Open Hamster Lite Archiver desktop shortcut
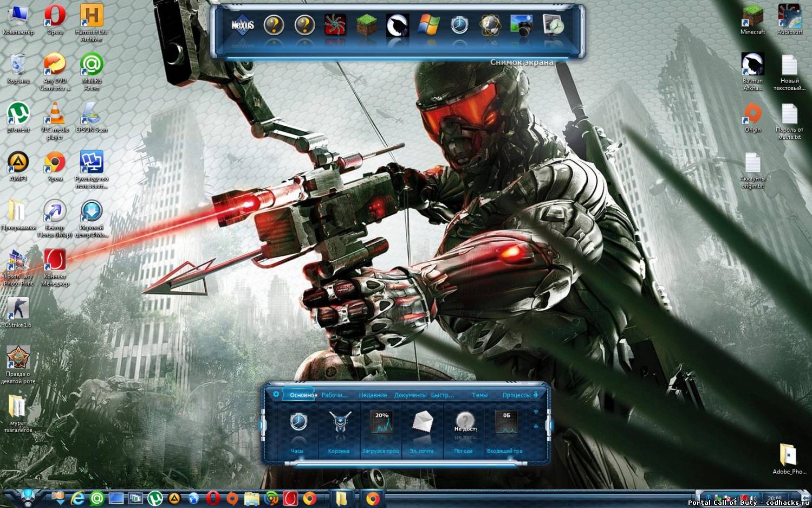The height and width of the screenshot is (508, 812). click(x=92, y=23)
